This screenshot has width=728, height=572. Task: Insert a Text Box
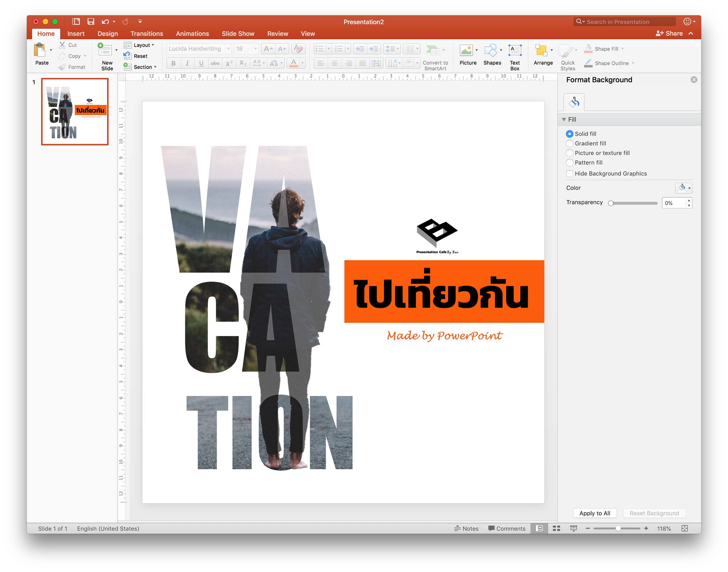click(x=514, y=51)
